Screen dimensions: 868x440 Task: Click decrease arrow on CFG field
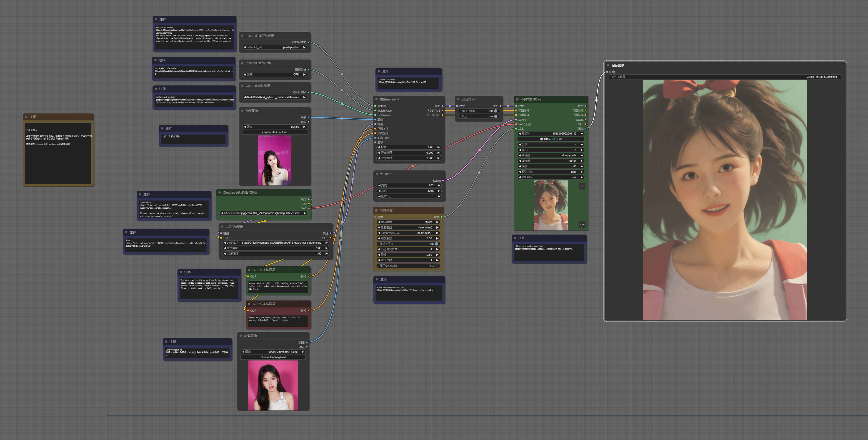pos(520,150)
